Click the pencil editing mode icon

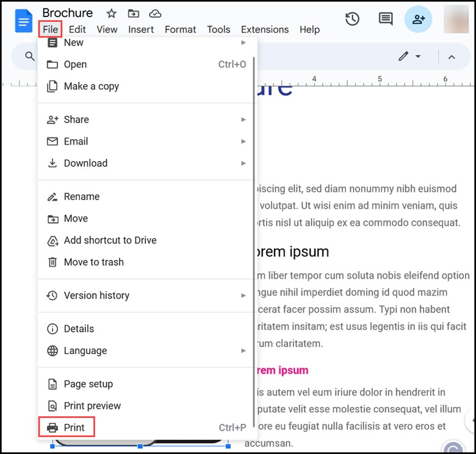click(x=403, y=56)
